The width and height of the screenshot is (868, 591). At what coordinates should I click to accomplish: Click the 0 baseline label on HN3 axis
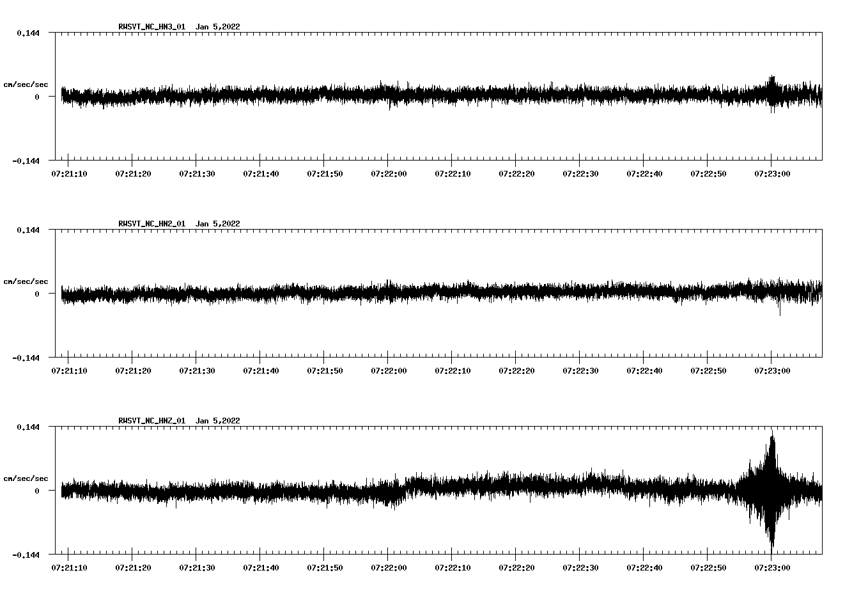click(x=37, y=97)
